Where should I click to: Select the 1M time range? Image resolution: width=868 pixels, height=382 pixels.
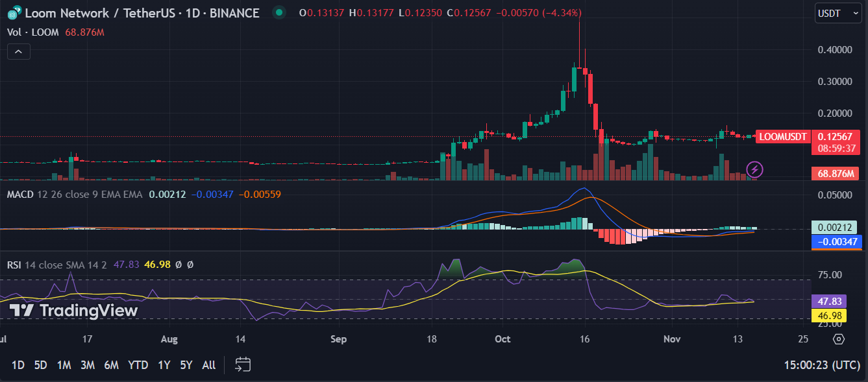[x=64, y=365]
